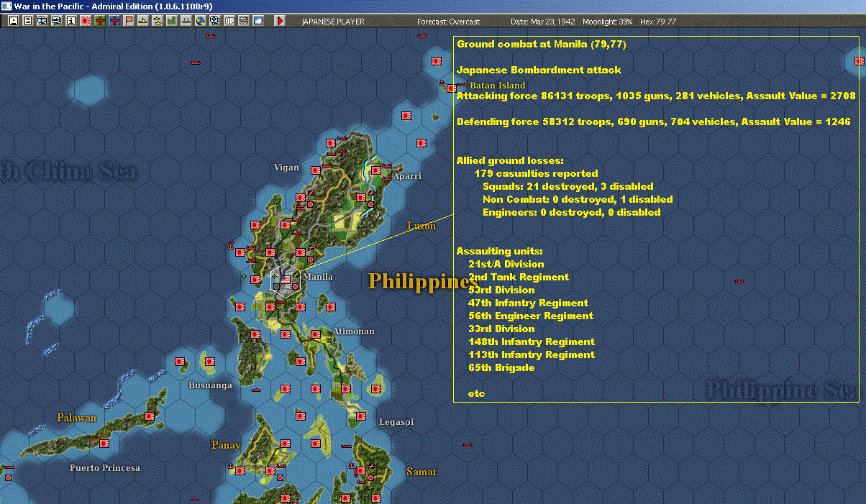Select Japanese flag marker beside Vigan label
Screen dimensions: 866x504
point(316,169)
